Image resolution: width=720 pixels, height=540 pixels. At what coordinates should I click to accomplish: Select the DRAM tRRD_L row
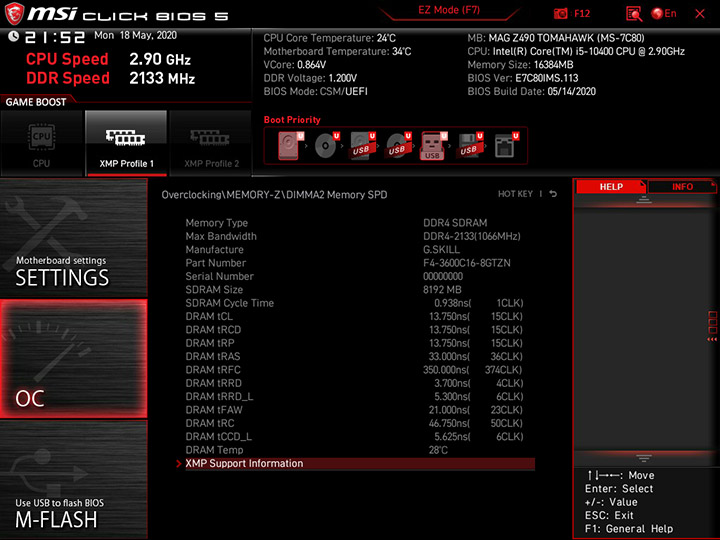click(360, 396)
